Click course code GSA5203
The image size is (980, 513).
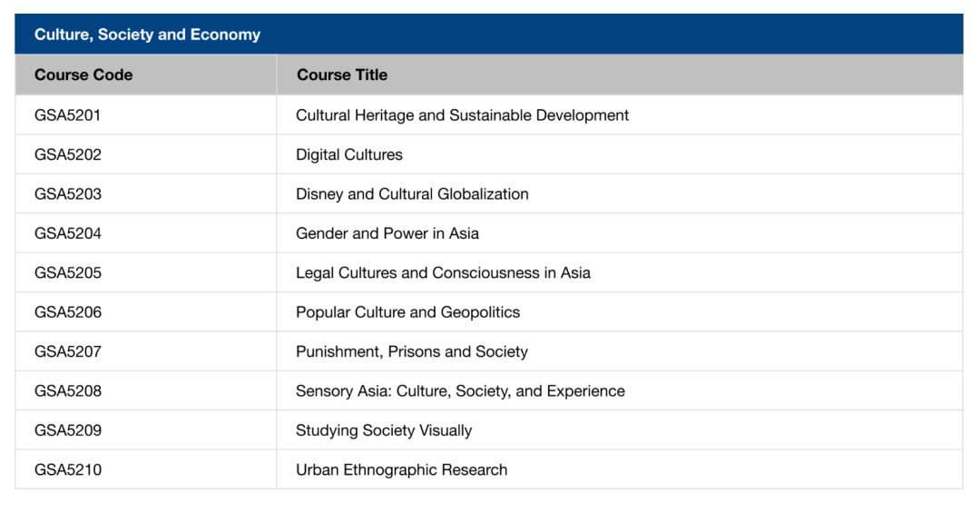pos(68,194)
